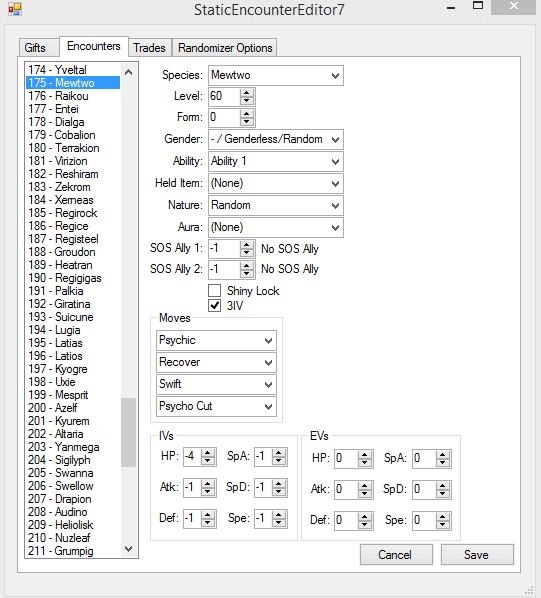Increase SpA EV with up arrow

point(443,455)
